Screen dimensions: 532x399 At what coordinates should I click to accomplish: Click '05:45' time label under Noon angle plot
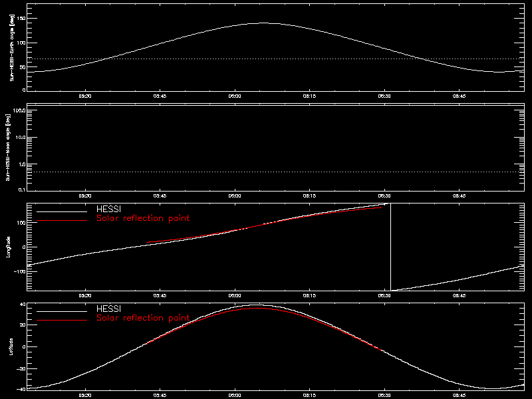pos(160,196)
